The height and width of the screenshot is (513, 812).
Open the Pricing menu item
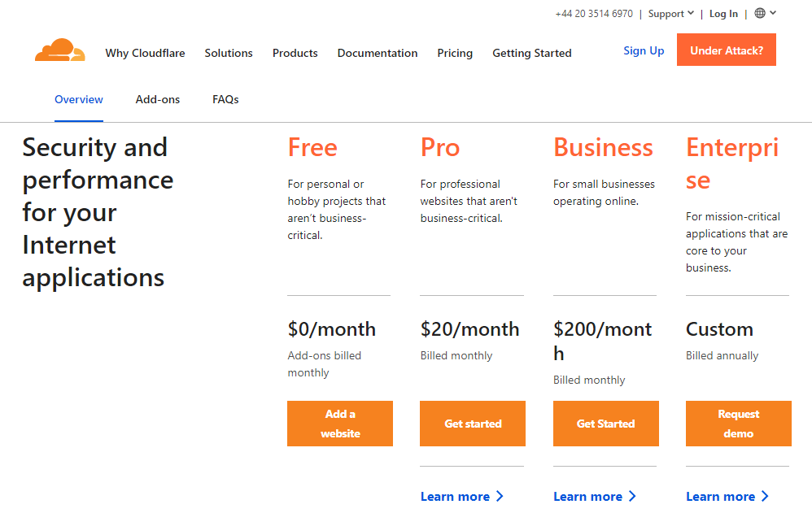455,53
